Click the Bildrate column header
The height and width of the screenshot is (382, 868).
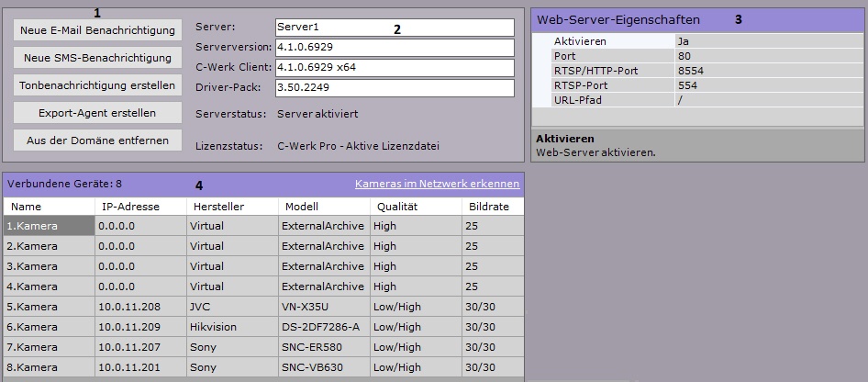tap(491, 207)
